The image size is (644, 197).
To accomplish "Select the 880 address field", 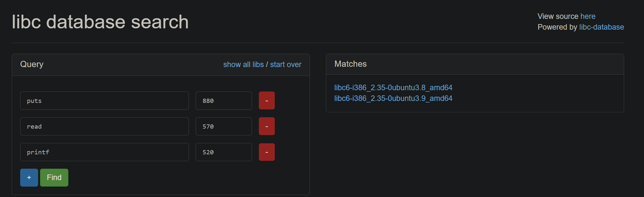I will 223,101.
